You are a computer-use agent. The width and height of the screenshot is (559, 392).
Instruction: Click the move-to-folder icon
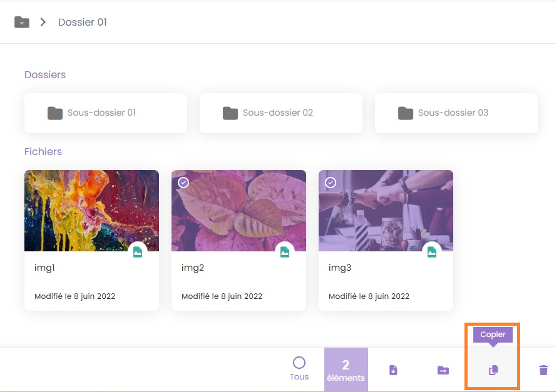(443, 370)
